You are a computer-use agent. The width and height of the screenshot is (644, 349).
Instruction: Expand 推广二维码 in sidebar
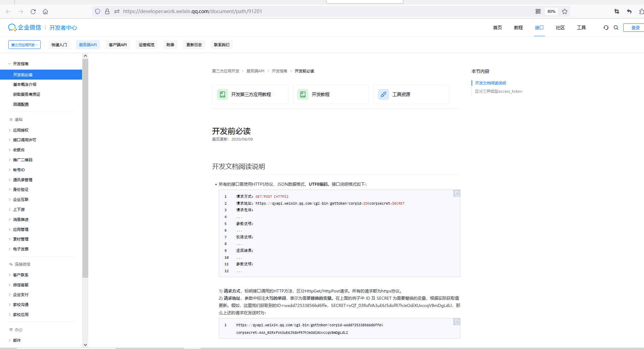23,160
